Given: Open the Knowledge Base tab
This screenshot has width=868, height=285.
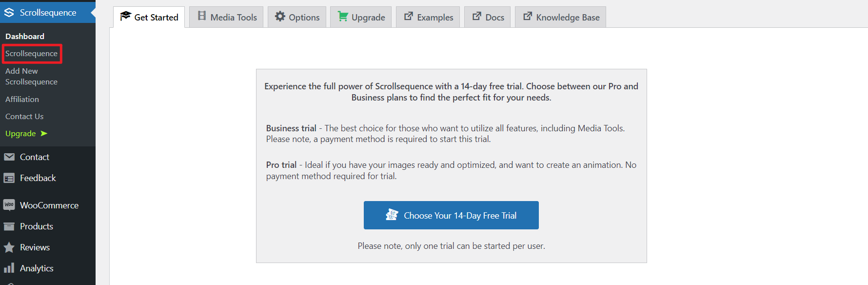Looking at the screenshot, I should pyautogui.click(x=560, y=17).
